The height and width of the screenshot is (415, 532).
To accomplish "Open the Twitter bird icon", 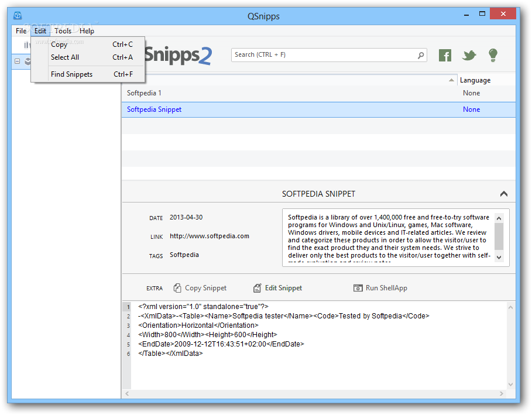I will coord(469,55).
